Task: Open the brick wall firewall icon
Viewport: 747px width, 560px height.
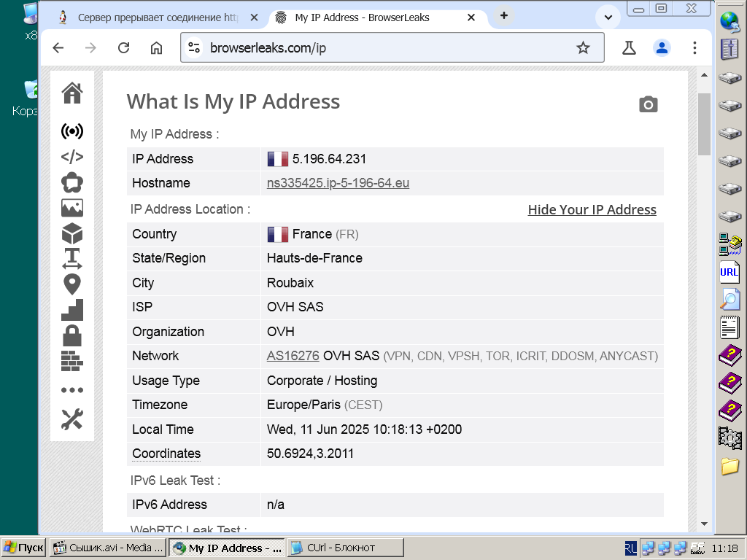Action: click(x=72, y=361)
